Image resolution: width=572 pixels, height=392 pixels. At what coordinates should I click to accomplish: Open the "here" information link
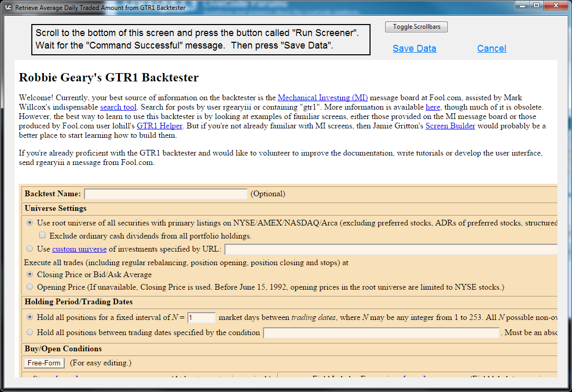click(433, 107)
